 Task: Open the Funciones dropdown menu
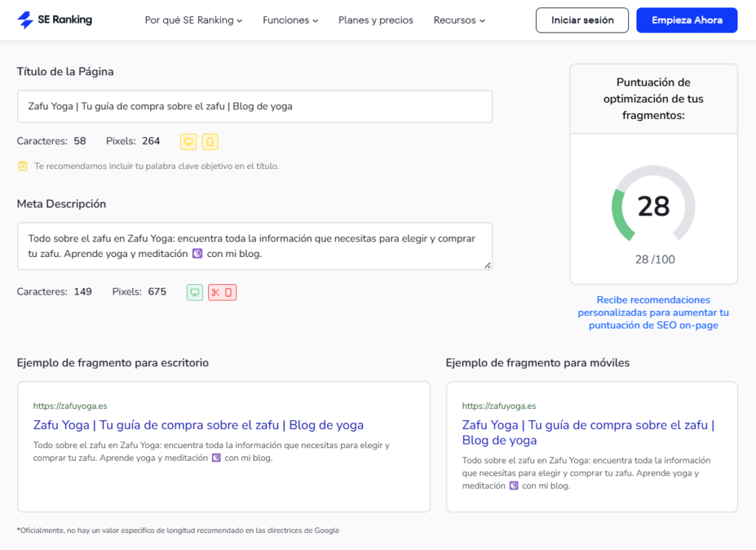point(290,20)
